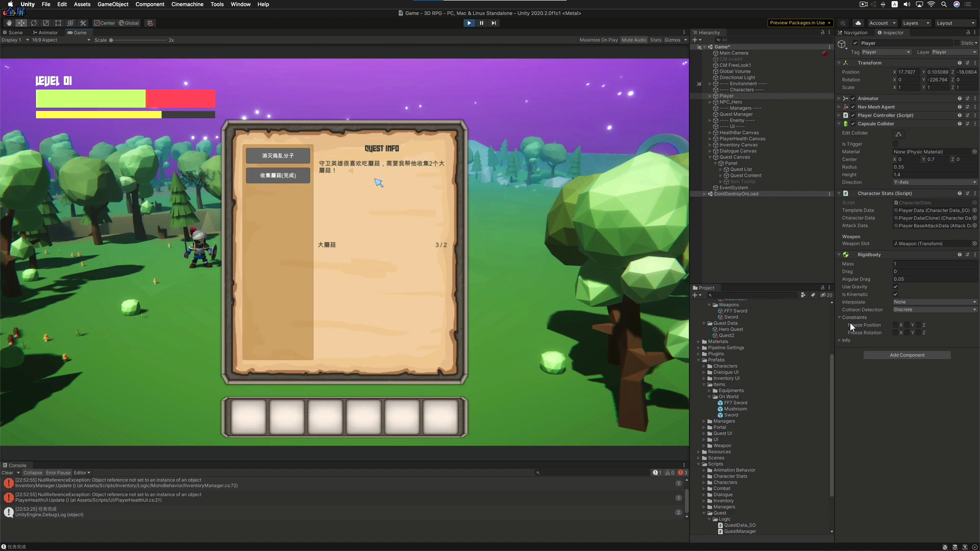Image resolution: width=980 pixels, height=551 pixels.
Task: Select the Rotate tool in toolbar
Action: click(34, 23)
